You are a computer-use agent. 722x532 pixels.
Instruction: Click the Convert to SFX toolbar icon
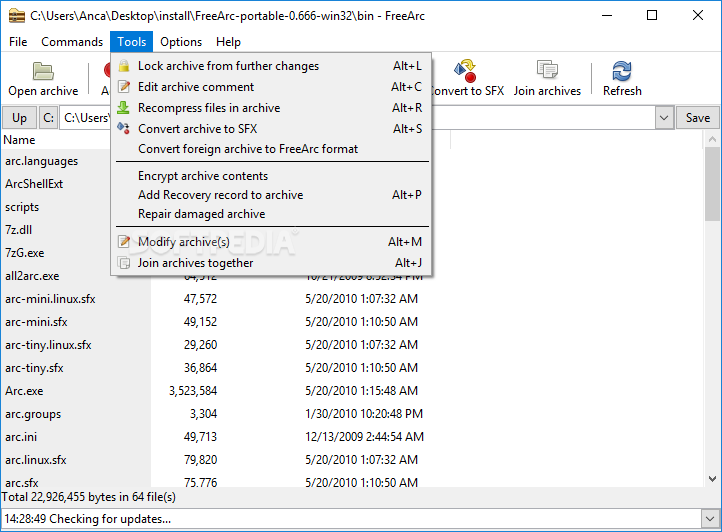pos(465,71)
